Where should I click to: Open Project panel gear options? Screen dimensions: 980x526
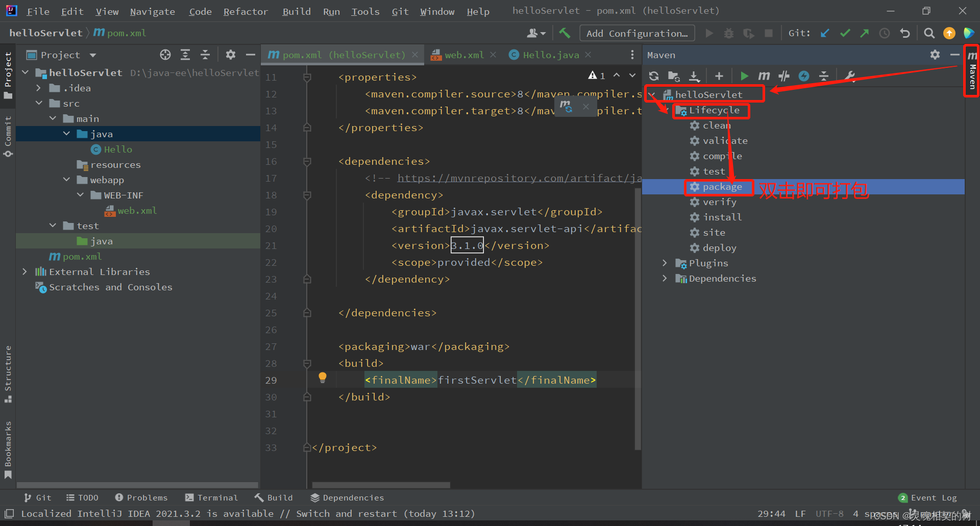[231, 55]
